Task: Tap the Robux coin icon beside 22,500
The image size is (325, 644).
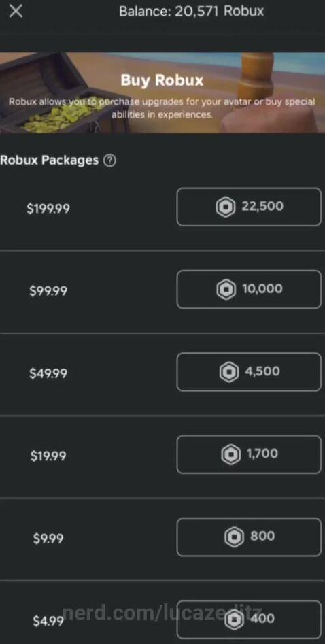Action: point(226,207)
